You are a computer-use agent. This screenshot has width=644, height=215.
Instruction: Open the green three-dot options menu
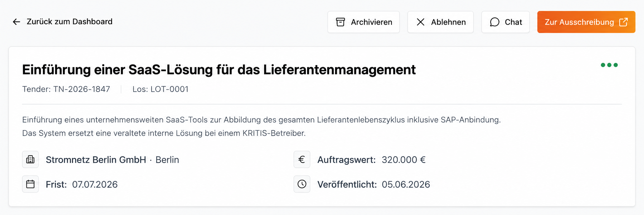(609, 65)
